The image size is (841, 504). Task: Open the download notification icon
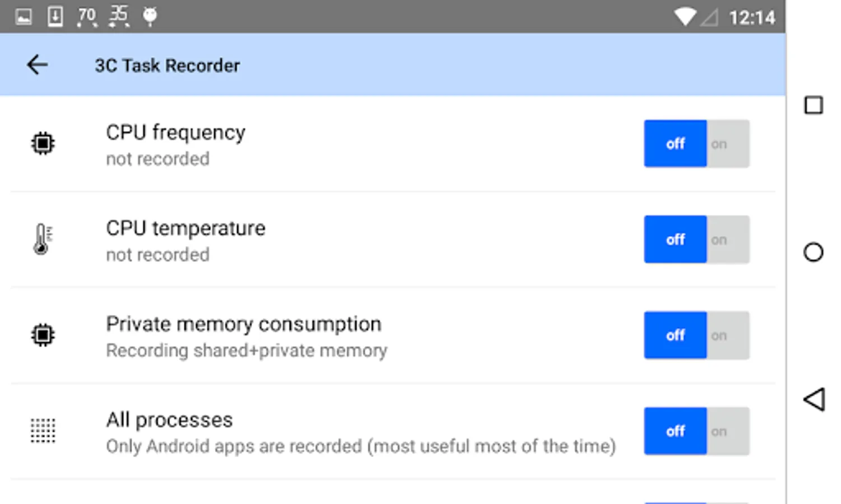point(55,17)
